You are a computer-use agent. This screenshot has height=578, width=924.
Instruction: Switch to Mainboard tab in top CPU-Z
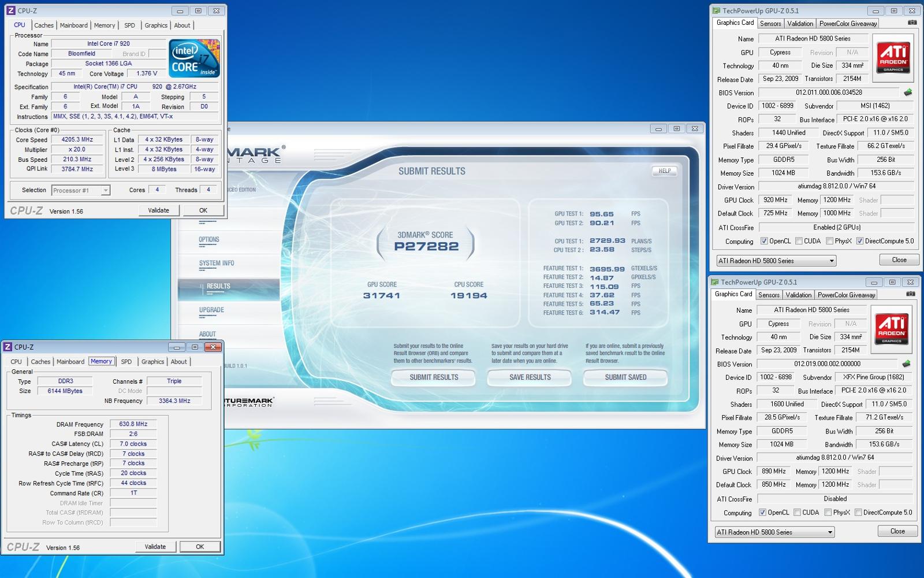pos(74,25)
